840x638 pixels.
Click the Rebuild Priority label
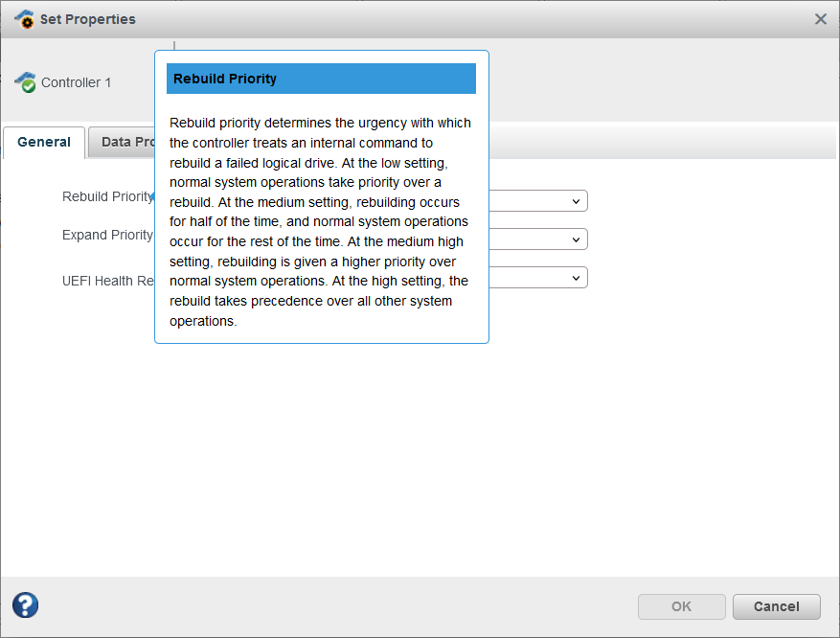[x=107, y=196]
